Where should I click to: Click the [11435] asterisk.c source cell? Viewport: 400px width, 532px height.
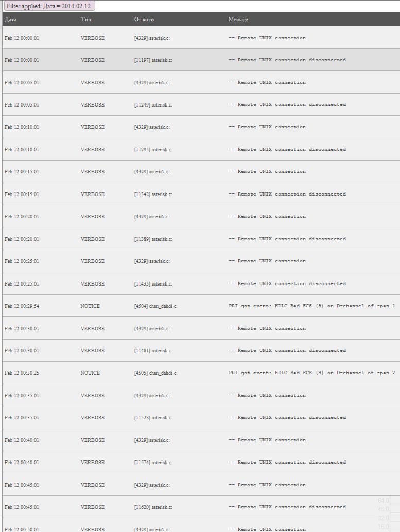point(153,284)
